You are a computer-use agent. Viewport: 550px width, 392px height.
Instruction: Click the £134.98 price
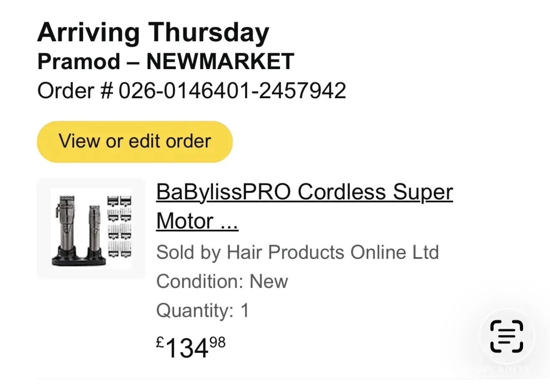tap(191, 347)
